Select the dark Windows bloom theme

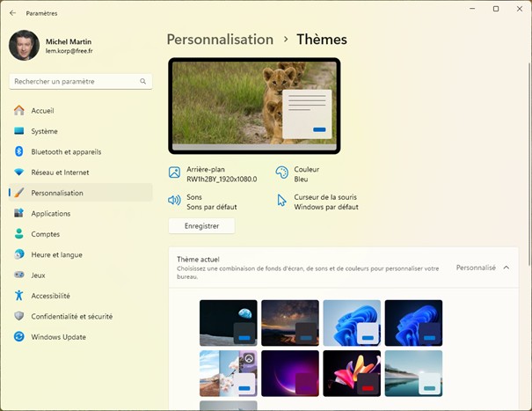(x=413, y=323)
